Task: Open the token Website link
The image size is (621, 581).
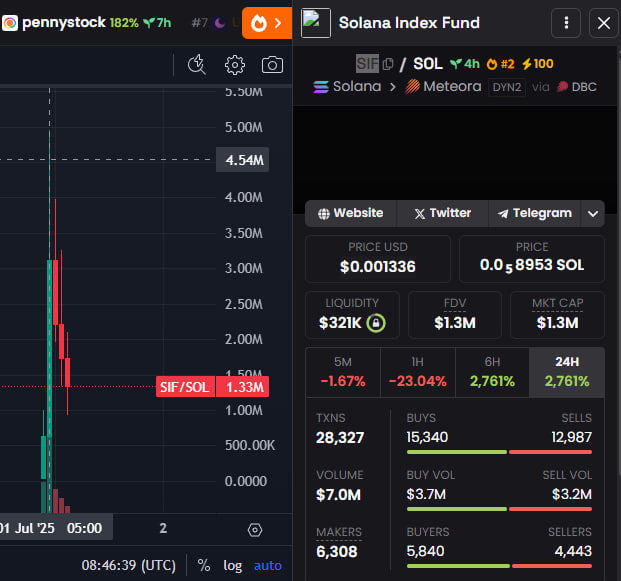Action: [x=351, y=213]
